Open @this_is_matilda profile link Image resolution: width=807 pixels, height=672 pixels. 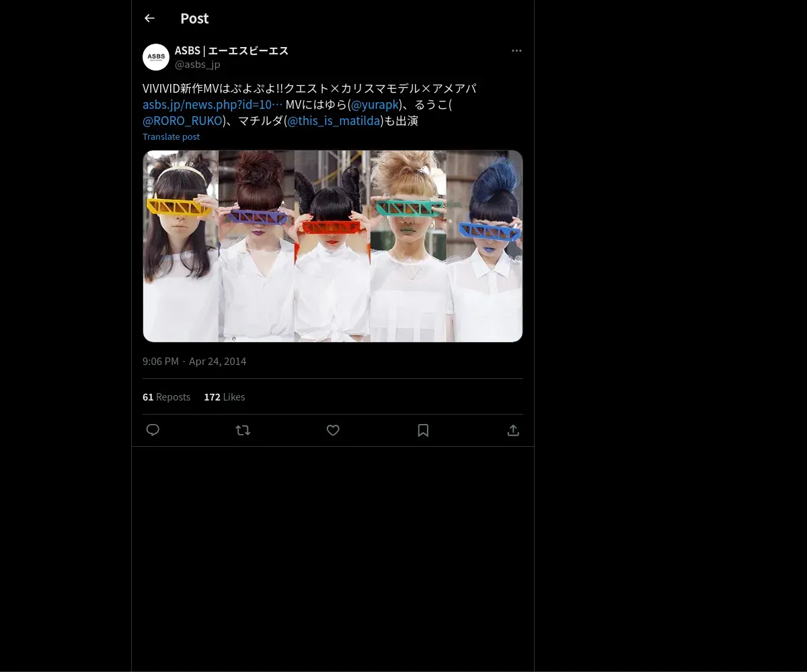(x=334, y=121)
